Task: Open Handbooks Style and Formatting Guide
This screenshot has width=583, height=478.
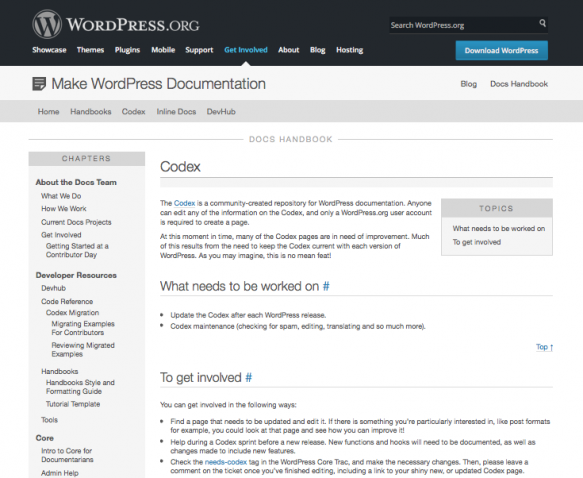Action: click(x=80, y=387)
